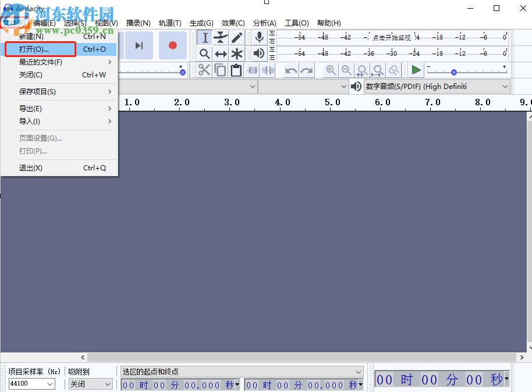Expand the 最近的文件(F) submenu
532x392 pixels.
tap(58, 62)
